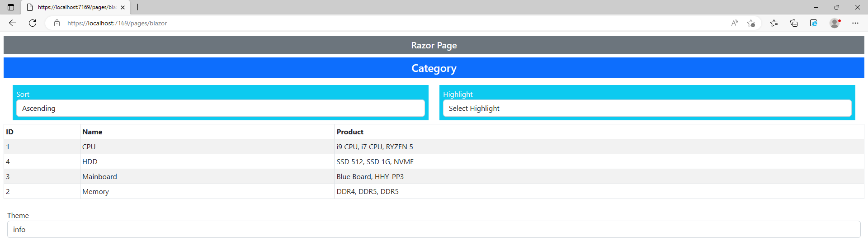The image size is (868, 251).
Task: Select the Memory name cell
Action: tap(207, 192)
